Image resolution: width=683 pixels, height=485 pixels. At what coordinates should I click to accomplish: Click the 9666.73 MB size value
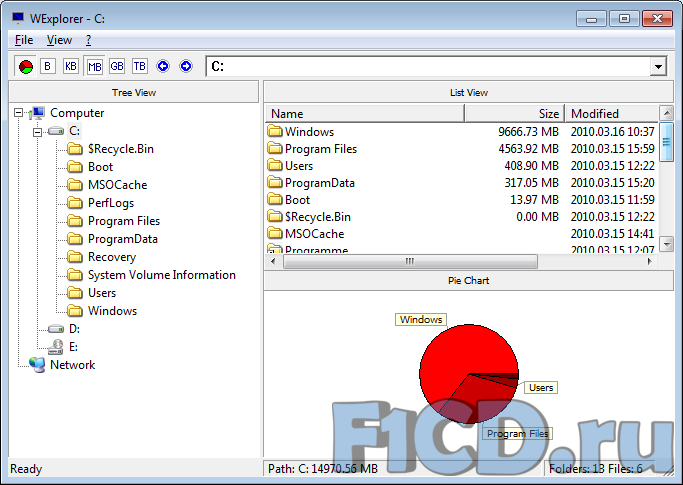pyautogui.click(x=528, y=131)
